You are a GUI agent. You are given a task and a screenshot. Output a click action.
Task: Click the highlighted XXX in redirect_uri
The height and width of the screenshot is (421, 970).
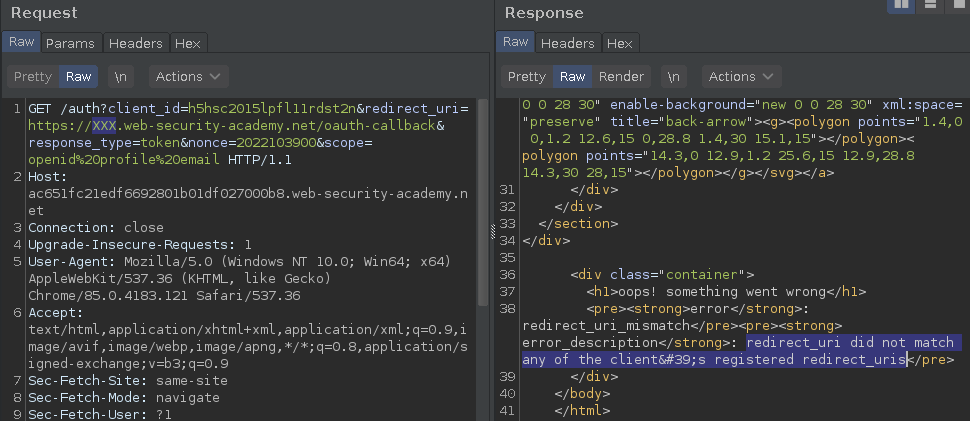click(x=104, y=126)
